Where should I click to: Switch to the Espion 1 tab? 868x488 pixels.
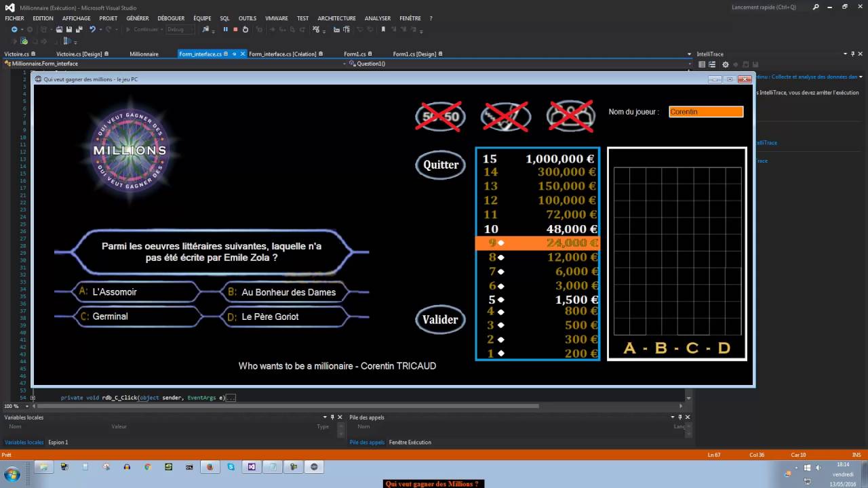pyautogui.click(x=58, y=443)
